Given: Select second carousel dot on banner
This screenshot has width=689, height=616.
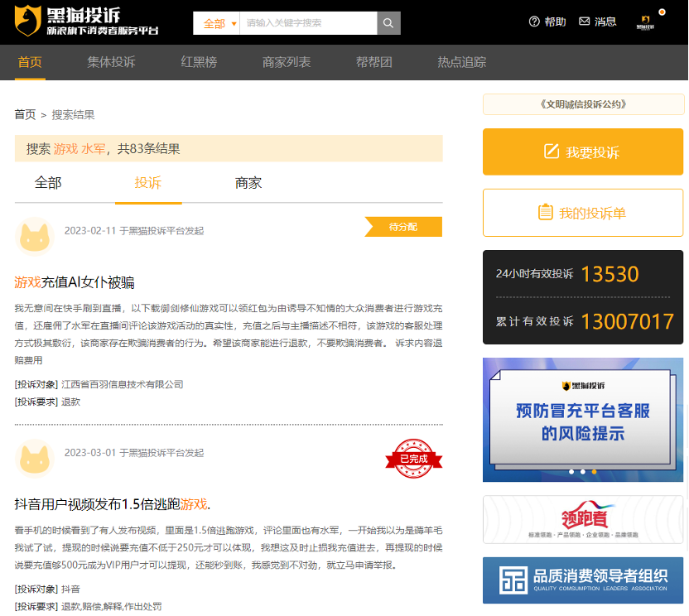Looking at the screenshot, I should 583,471.
